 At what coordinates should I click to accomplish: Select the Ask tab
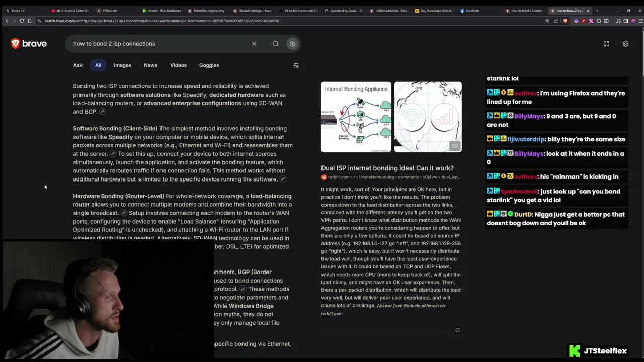78,65
